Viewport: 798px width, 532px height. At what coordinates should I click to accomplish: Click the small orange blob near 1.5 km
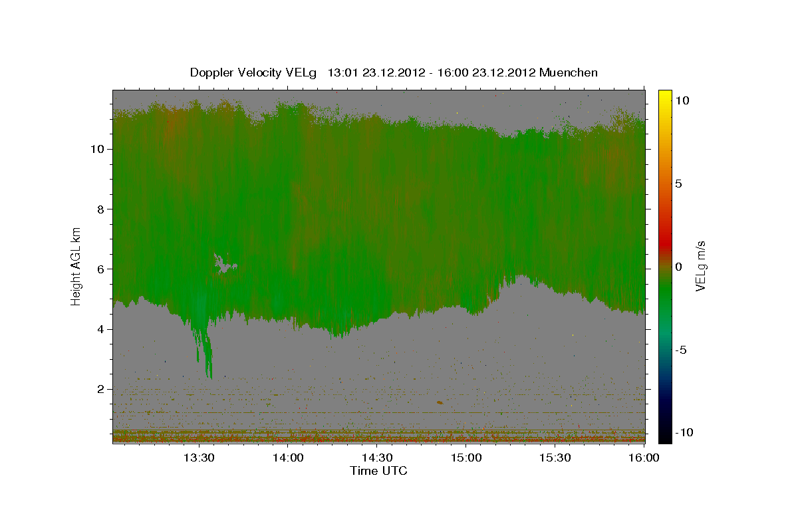440,402
